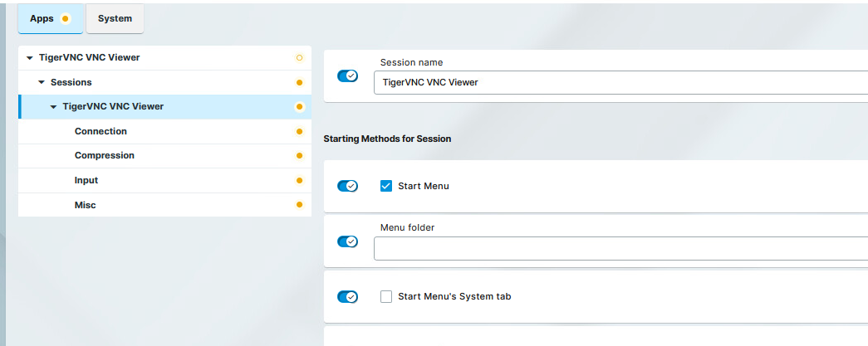Click status dot on selected TigerVNC session row
Image resolution: width=868 pixels, height=346 pixels.
tap(299, 107)
